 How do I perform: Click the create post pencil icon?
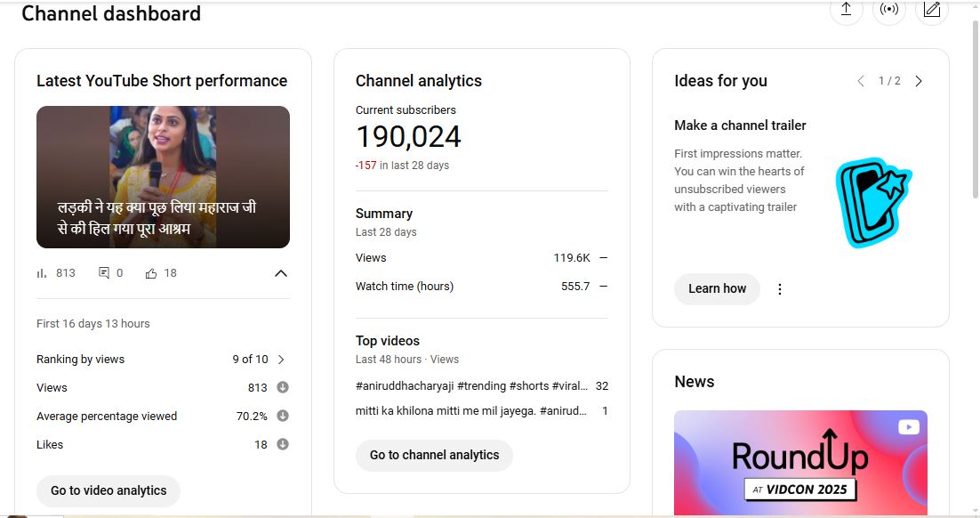(x=931, y=10)
